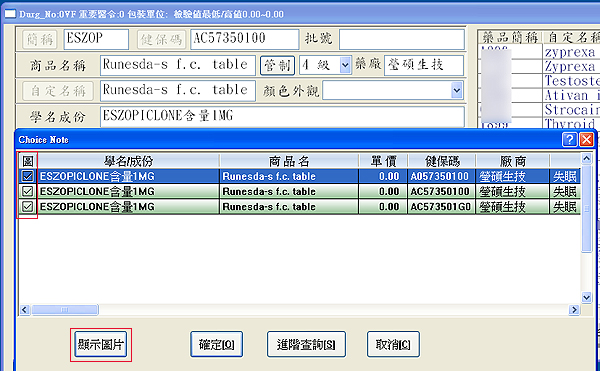
Task: Click the window icon in the title bar
Action: pyautogui.click(x=10, y=14)
